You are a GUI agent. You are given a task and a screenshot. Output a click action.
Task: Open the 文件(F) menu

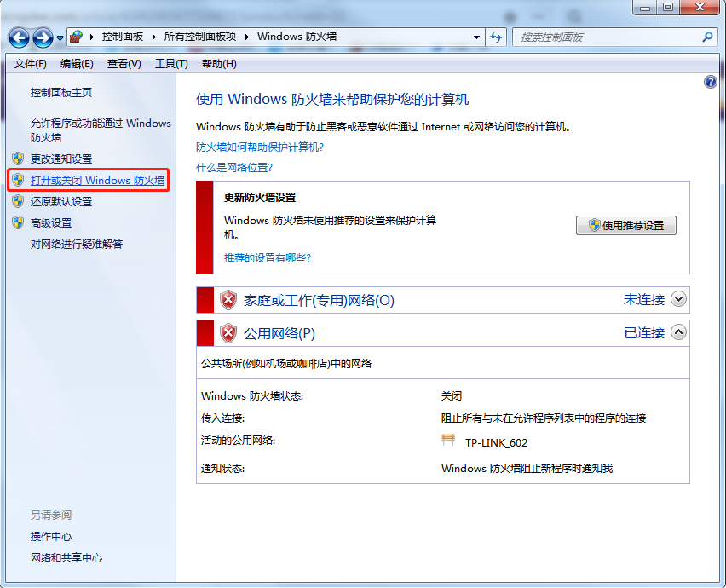point(31,63)
